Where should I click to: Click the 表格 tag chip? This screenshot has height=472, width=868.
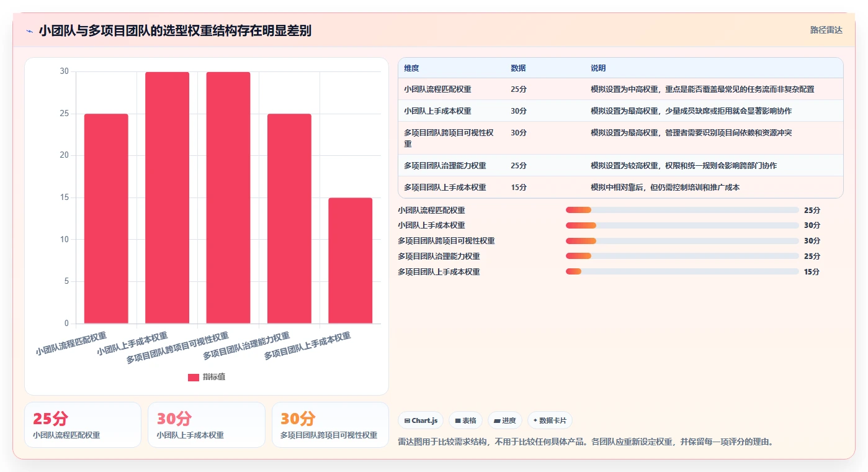pos(465,420)
